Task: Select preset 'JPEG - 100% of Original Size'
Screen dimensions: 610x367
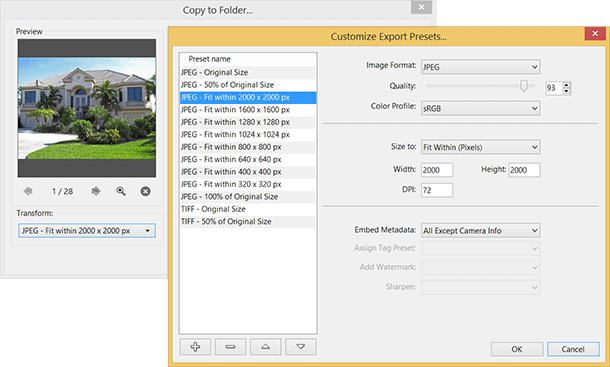Action: coord(248,197)
